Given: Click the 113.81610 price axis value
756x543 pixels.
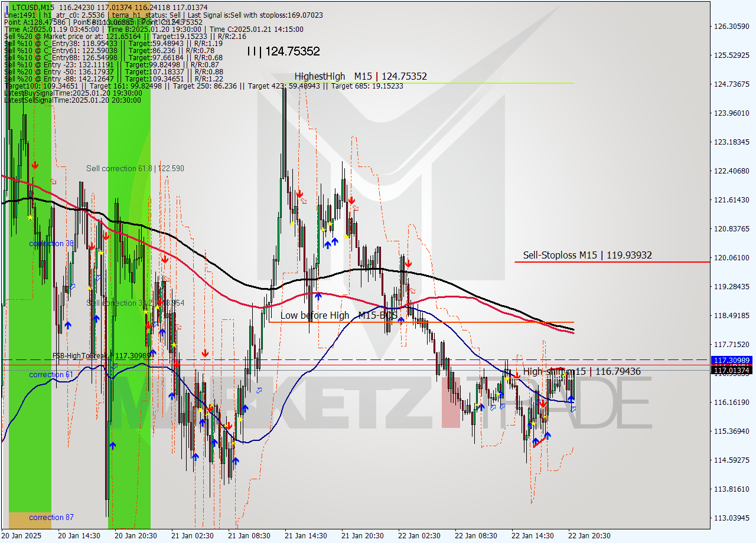Looking at the screenshot, I should click(x=731, y=489).
